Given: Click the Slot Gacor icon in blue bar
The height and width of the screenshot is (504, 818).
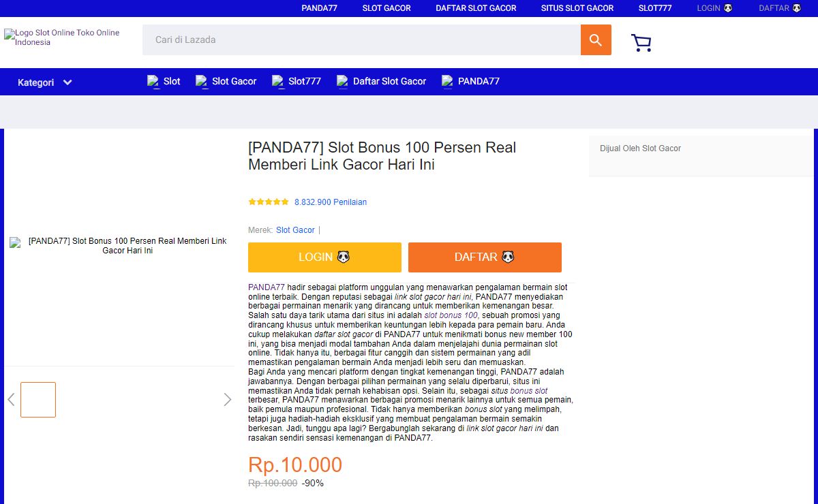Looking at the screenshot, I should coord(202,81).
